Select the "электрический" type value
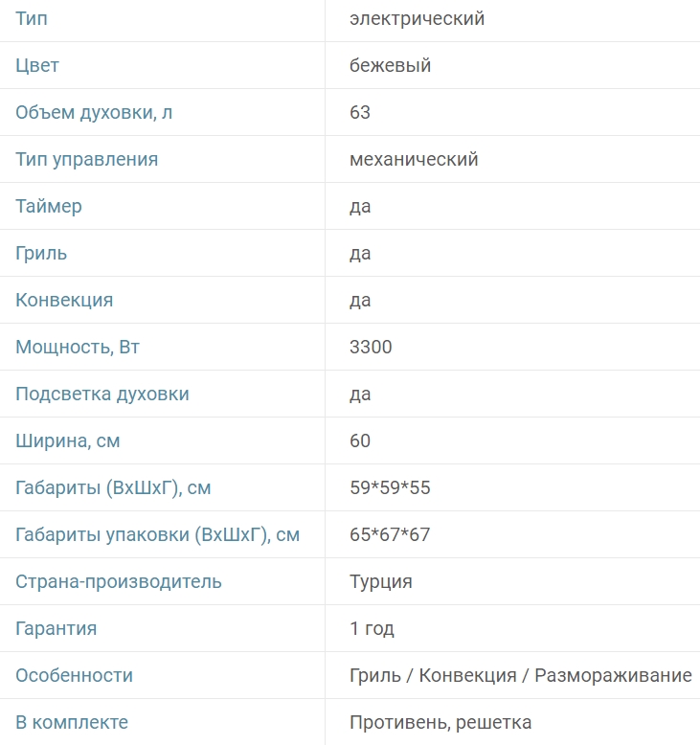This screenshot has height=745, width=700. [417, 19]
